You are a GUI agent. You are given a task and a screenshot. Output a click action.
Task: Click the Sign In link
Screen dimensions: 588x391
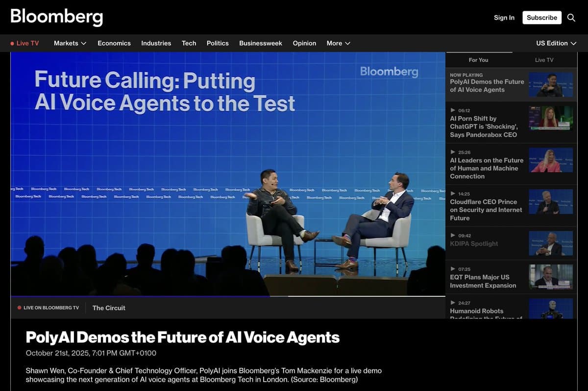click(x=504, y=18)
